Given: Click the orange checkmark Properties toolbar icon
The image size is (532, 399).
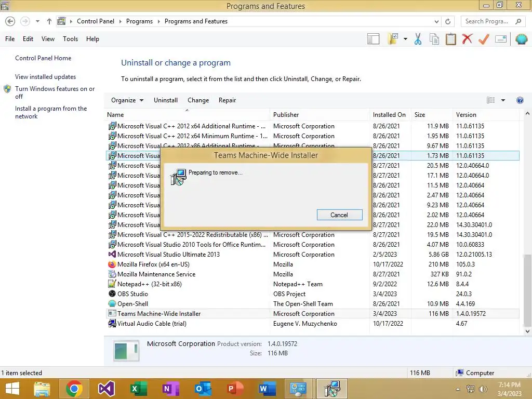Looking at the screenshot, I should (x=484, y=39).
